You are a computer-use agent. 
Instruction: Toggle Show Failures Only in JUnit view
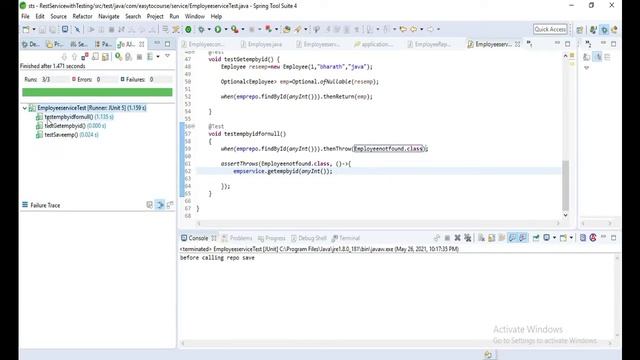(x=85, y=56)
